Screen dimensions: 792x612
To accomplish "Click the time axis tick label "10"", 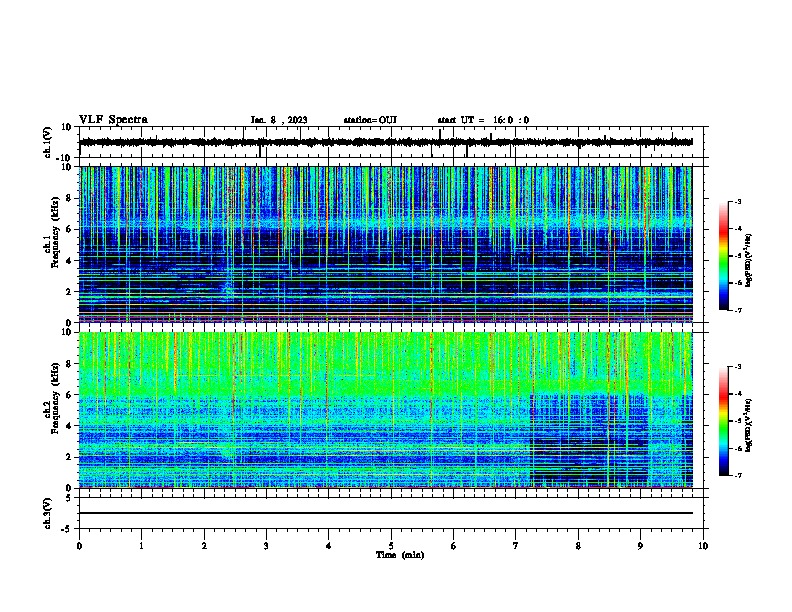I will click(x=703, y=546).
